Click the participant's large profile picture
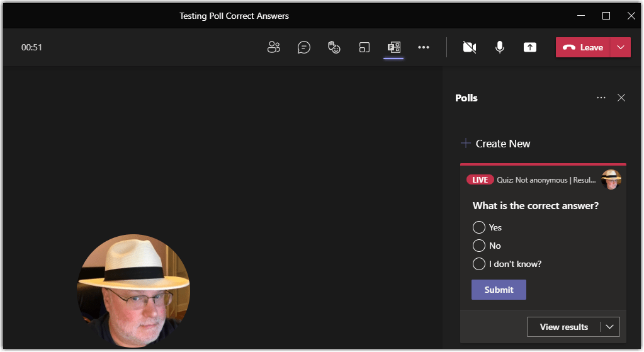The height and width of the screenshot is (352, 644). [x=133, y=290]
